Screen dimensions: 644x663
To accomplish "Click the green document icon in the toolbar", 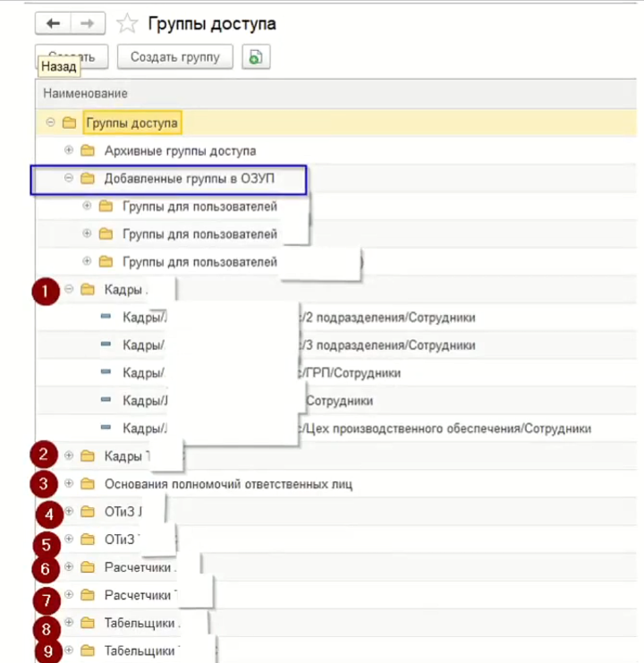I will point(256,57).
